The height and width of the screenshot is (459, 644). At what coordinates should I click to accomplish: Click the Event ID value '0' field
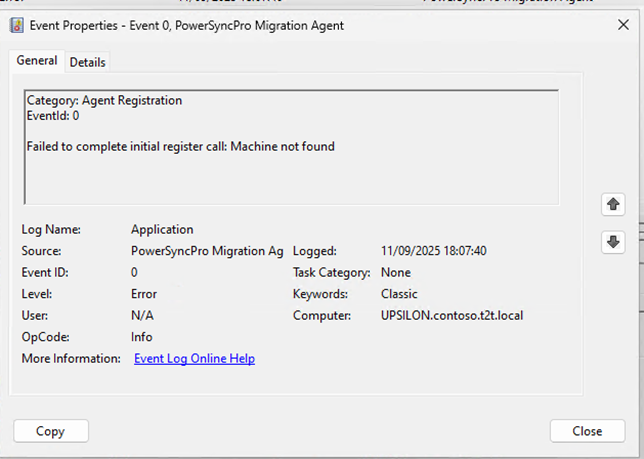coord(134,273)
